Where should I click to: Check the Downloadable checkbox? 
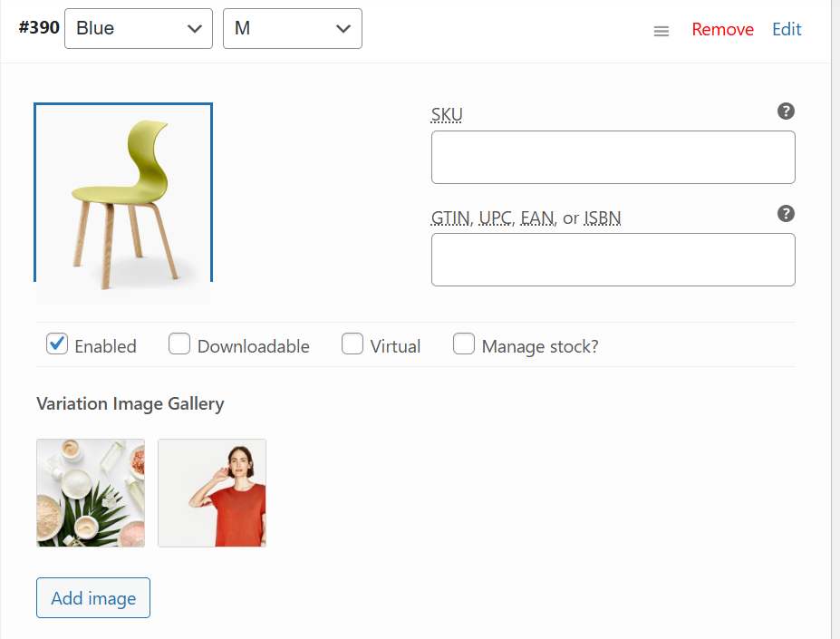(179, 344)
